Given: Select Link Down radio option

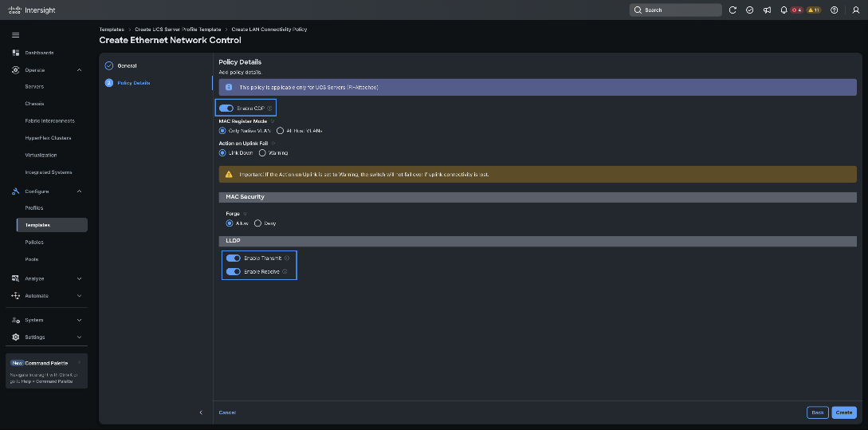Looking at the screenshot, I should pos(222,152).
